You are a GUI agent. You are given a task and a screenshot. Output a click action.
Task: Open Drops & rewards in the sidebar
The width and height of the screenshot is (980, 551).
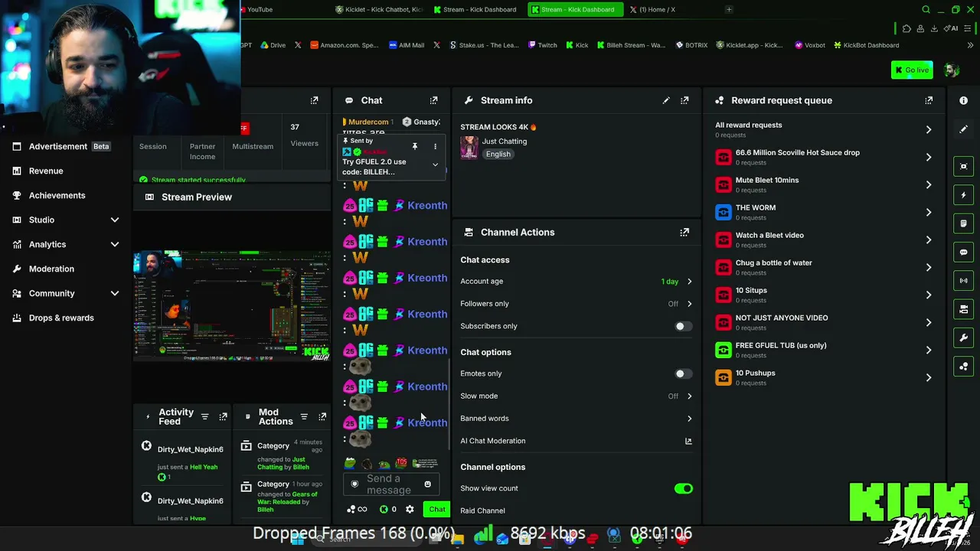point(61,318)
